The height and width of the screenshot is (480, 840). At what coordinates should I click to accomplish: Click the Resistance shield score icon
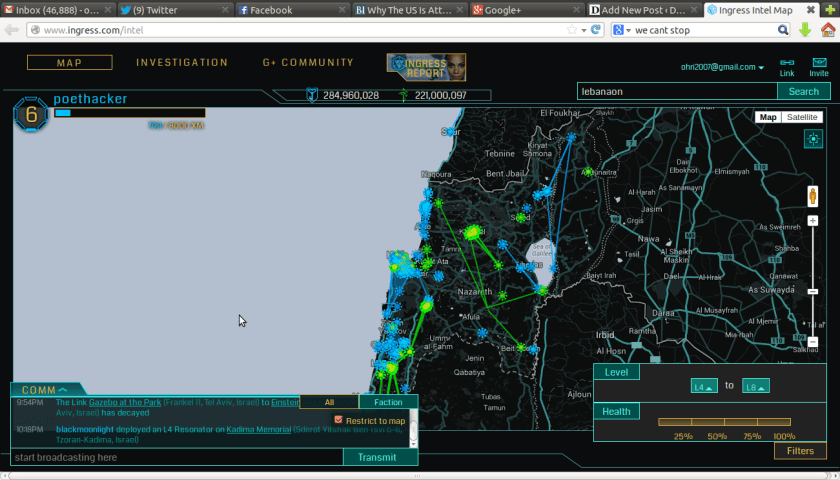[x=311, y=95]
